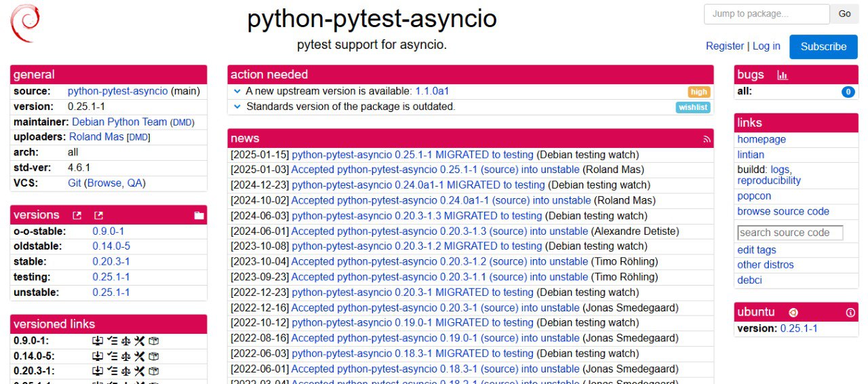The width and height of the screenshot is (868, 384).
Task: Open news 'Accepted 0.20.3-1.3 (source) into unstable'
Action: (x=439, y=231)
